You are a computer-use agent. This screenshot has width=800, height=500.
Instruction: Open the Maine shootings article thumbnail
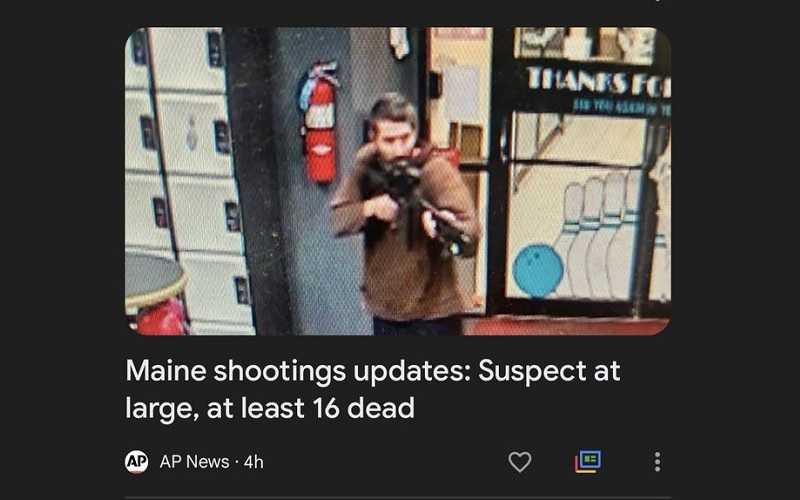tap(398, 181)
